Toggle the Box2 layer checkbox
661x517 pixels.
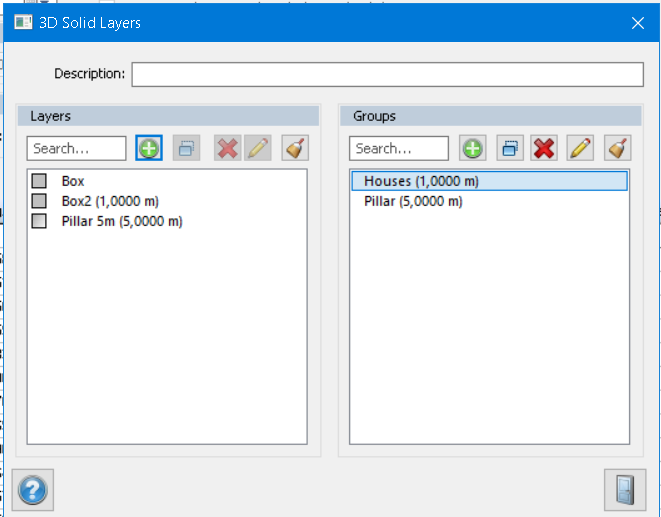pyautogui.click(x=40, y=201)
